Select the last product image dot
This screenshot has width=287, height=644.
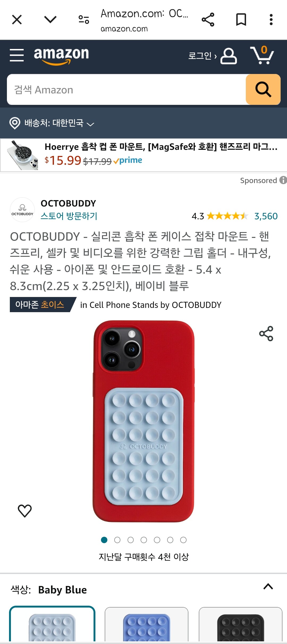(183, 540)
